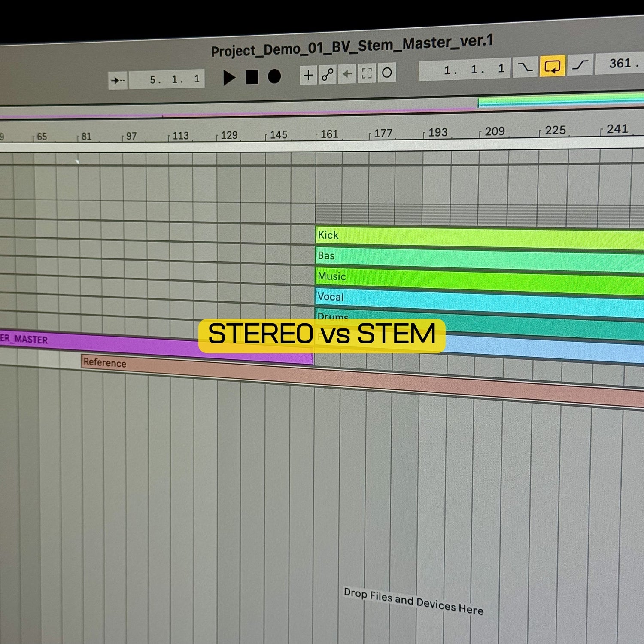The image size is (644, 644).
Task: Click the green section in the arrangement overview
Action: (x=561, y=100)
